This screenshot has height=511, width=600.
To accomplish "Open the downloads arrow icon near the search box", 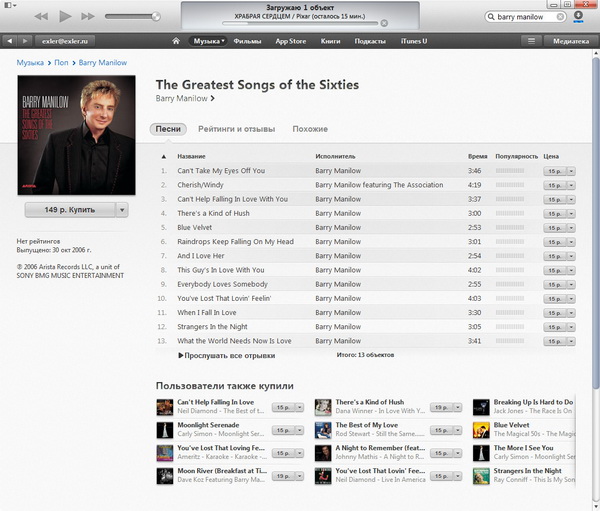I will coord(578,16).
